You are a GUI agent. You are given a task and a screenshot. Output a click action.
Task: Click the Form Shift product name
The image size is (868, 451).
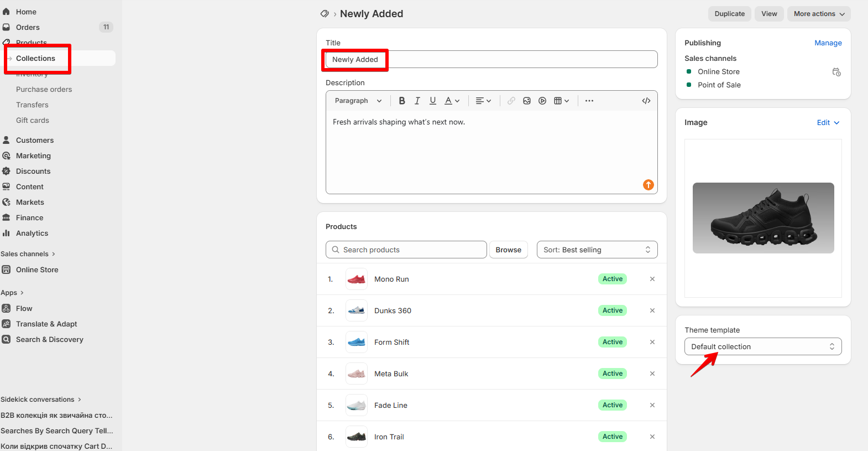click(x=392, y=342)
